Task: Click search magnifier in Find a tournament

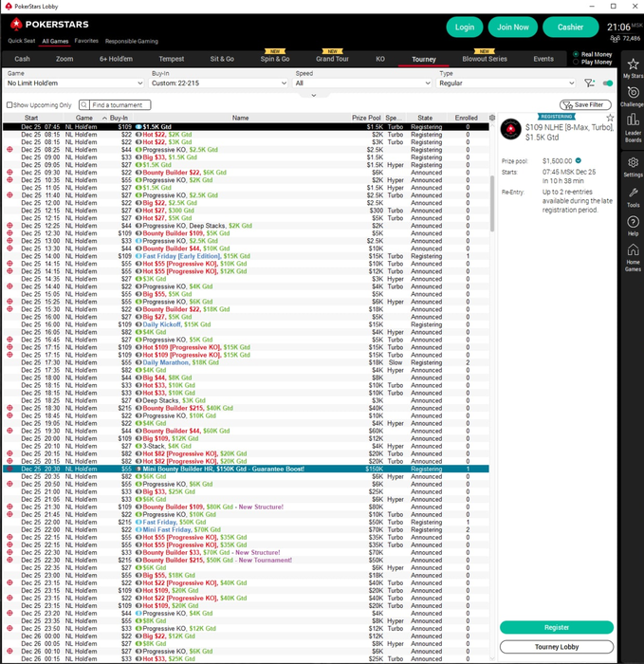Action: [84, 104]
